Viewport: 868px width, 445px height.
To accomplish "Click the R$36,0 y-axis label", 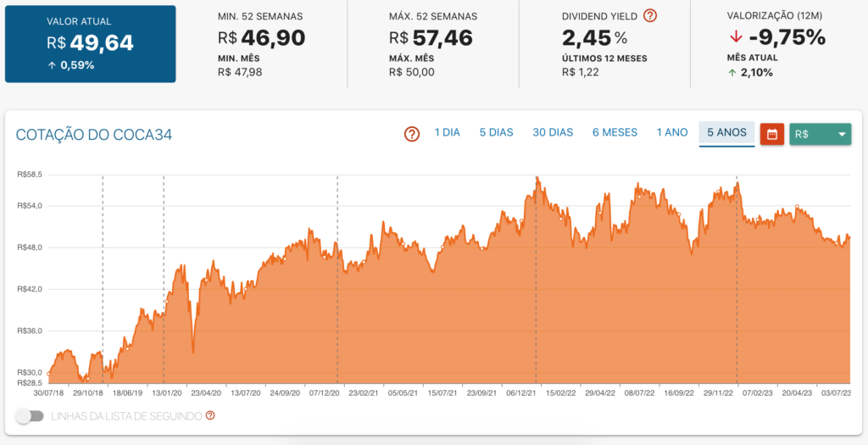I will [31, 331].
